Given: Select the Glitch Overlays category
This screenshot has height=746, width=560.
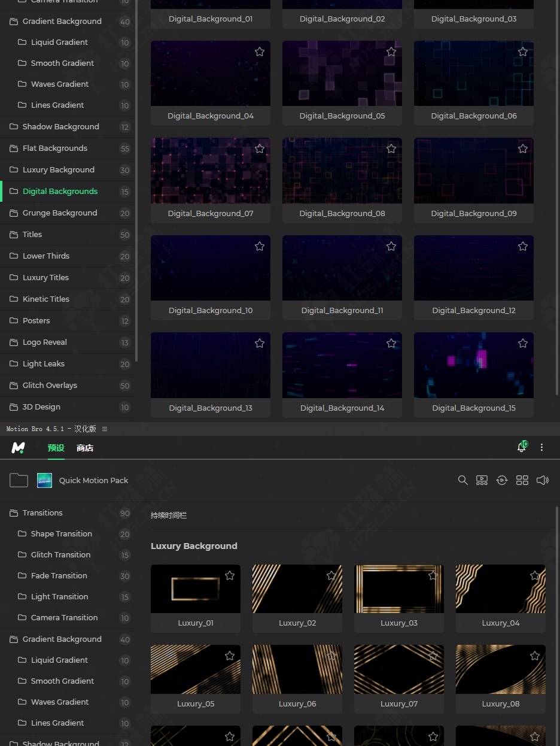Looking at the screenshot, I should (50, 386).
